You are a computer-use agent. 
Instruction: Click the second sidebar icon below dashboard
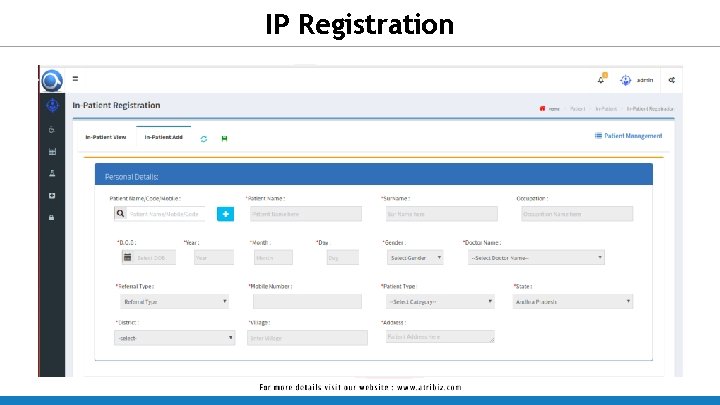(52, 130)
